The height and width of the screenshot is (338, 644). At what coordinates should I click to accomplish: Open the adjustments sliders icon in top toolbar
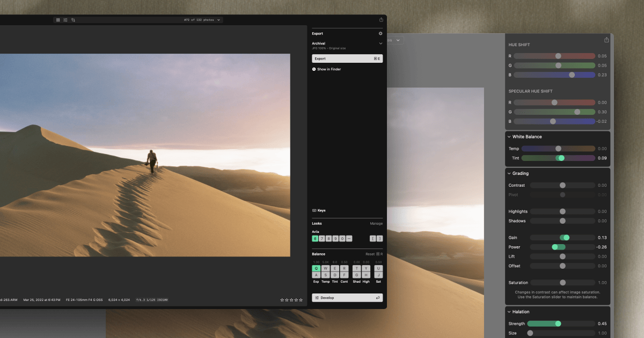pyautogui.click(x=65, y=20)
